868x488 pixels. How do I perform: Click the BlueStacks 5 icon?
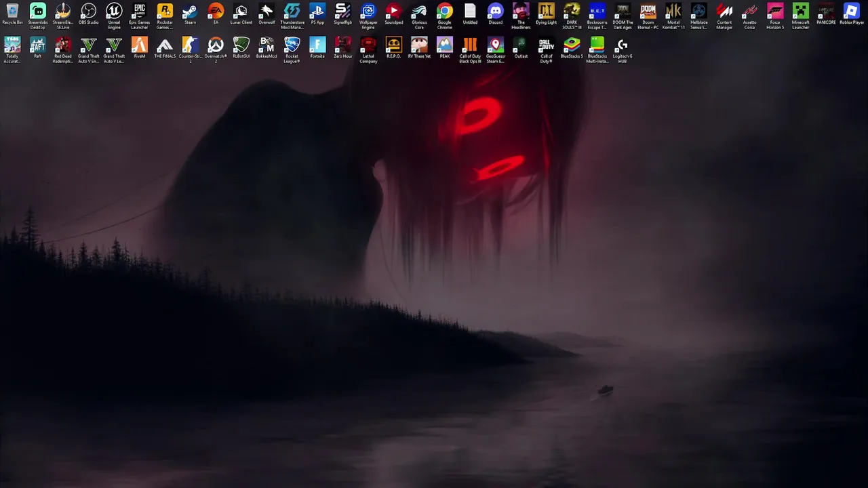[x=572, y=48]
